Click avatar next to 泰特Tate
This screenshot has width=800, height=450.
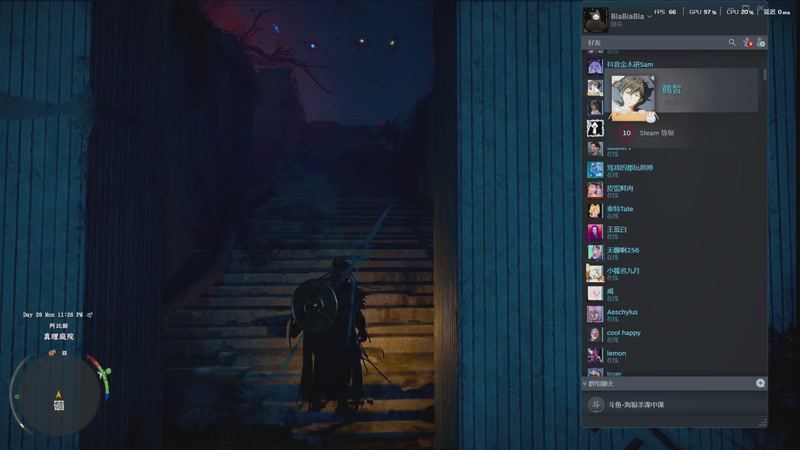(x=595, y=211)
